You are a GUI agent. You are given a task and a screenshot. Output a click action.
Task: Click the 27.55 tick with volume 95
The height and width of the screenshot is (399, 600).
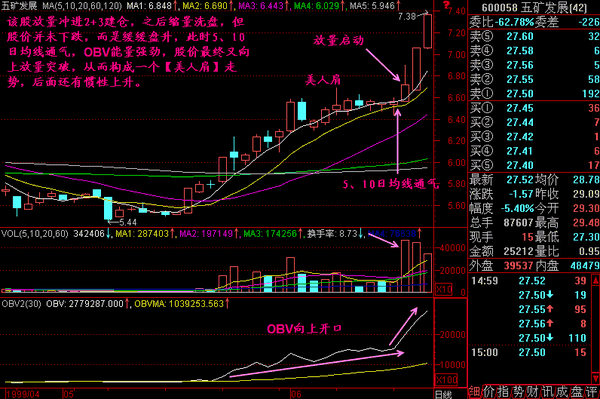tap(553, 309)
